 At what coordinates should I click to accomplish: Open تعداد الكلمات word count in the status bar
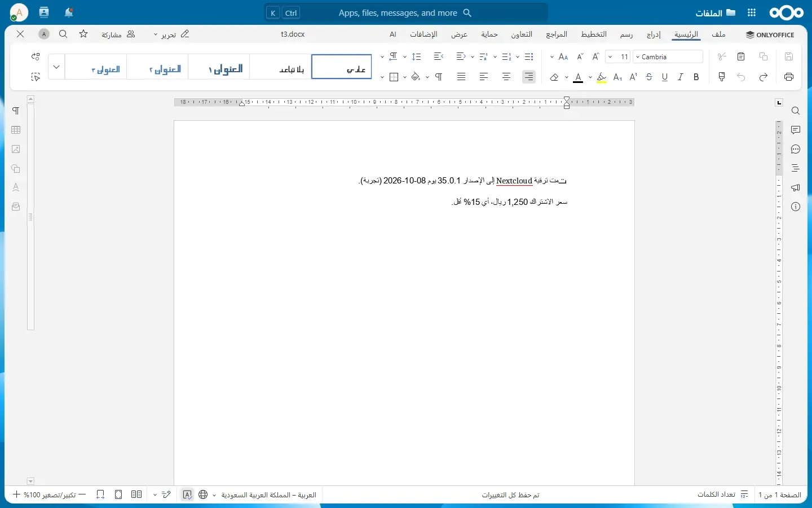tap(722, 495)
